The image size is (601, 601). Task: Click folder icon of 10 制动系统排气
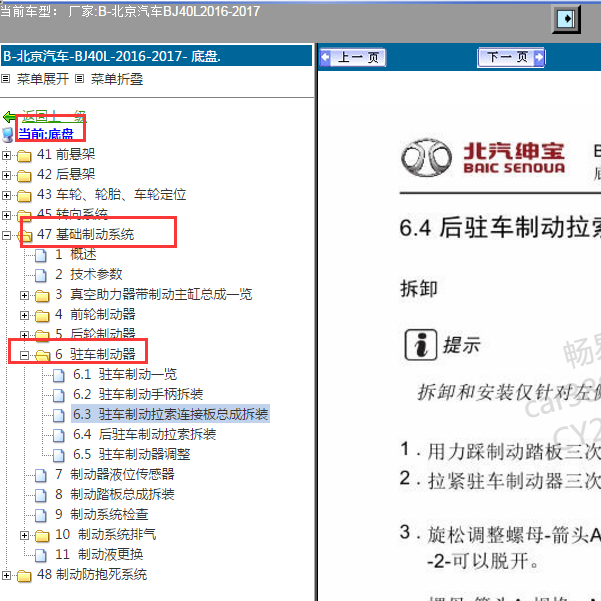42,535
